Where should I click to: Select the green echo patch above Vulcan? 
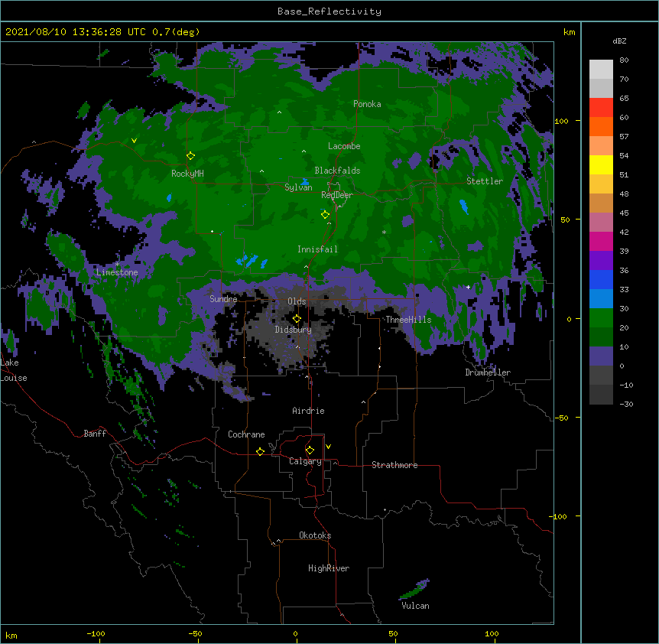pyautogui.click(x=414, y=590)
